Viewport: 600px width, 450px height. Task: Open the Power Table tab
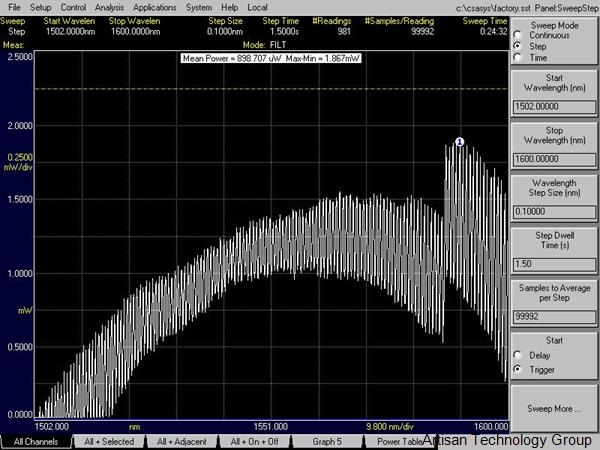[x=396, y=441]
